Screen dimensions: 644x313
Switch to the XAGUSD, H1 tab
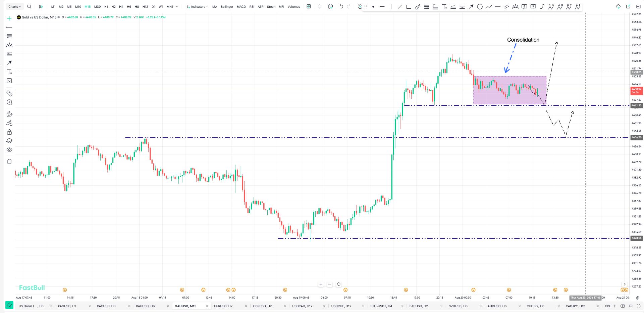click(67, 306)
